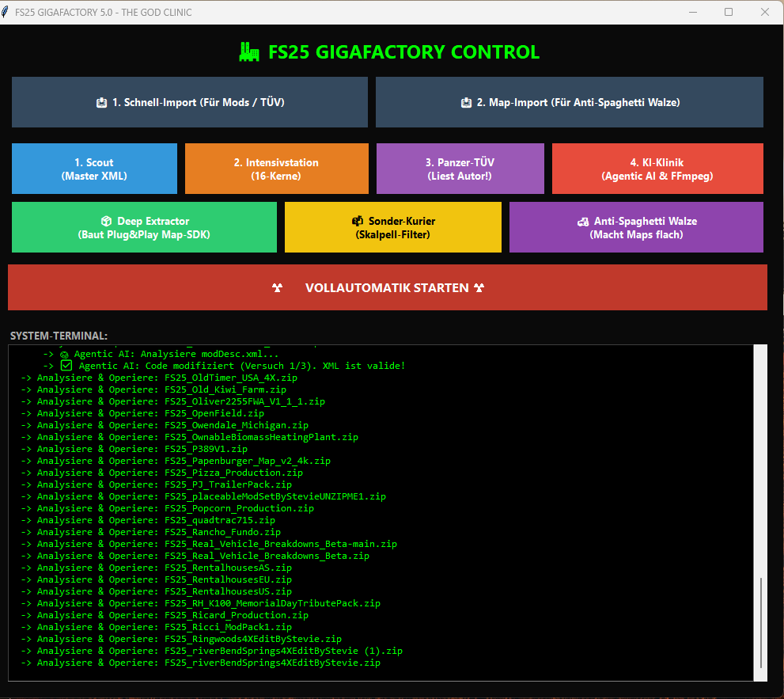Click the left radiation icon on Vollautomatik

(x=277, y=288)
